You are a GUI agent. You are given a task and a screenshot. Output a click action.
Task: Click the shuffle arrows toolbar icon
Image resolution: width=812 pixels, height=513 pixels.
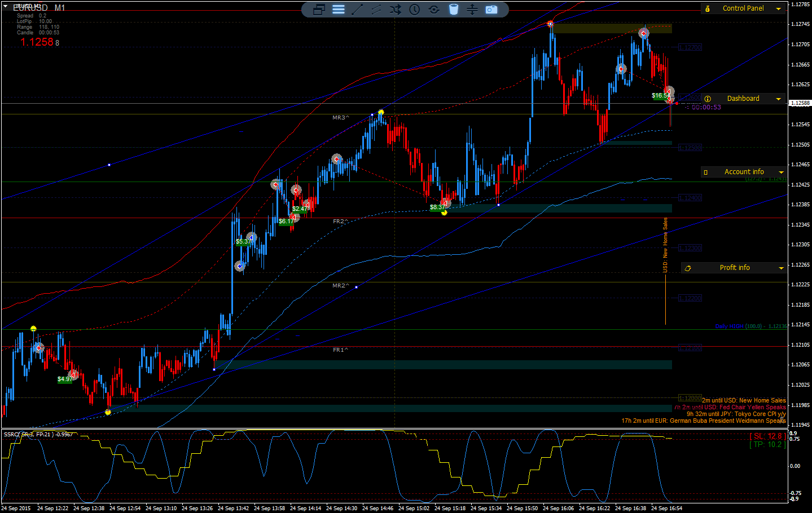pyautogui.click(x=396, y=10)
